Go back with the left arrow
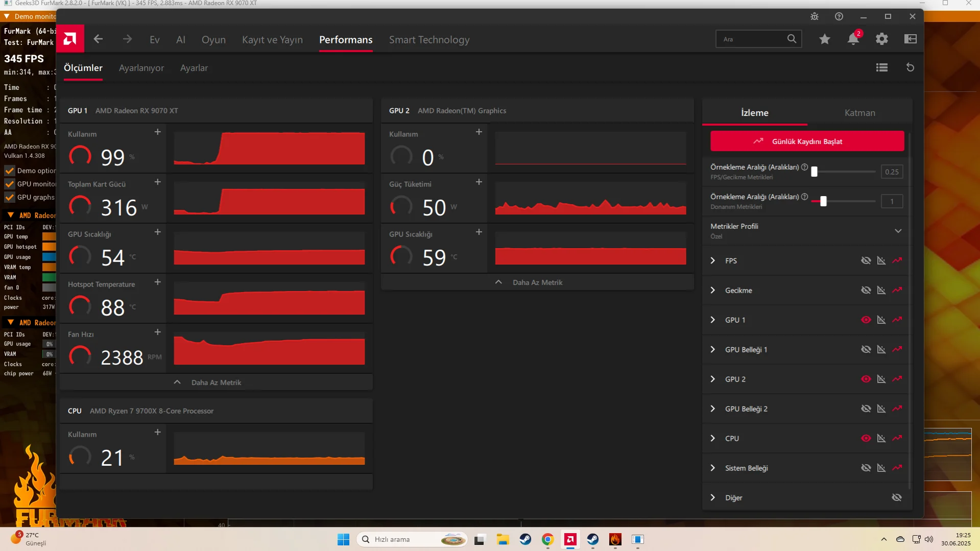Viewport: 980px width, 551px height. point(98,39)
